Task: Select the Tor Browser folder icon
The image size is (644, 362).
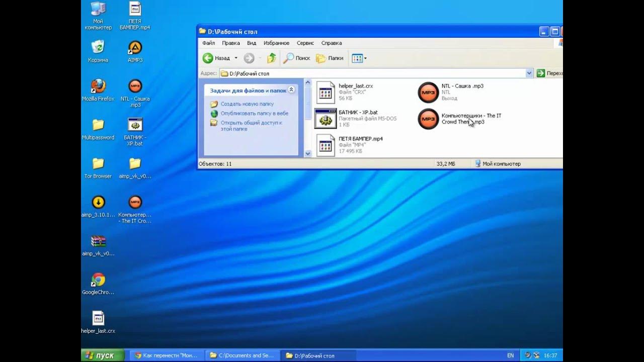Action: tap(98, 168)
